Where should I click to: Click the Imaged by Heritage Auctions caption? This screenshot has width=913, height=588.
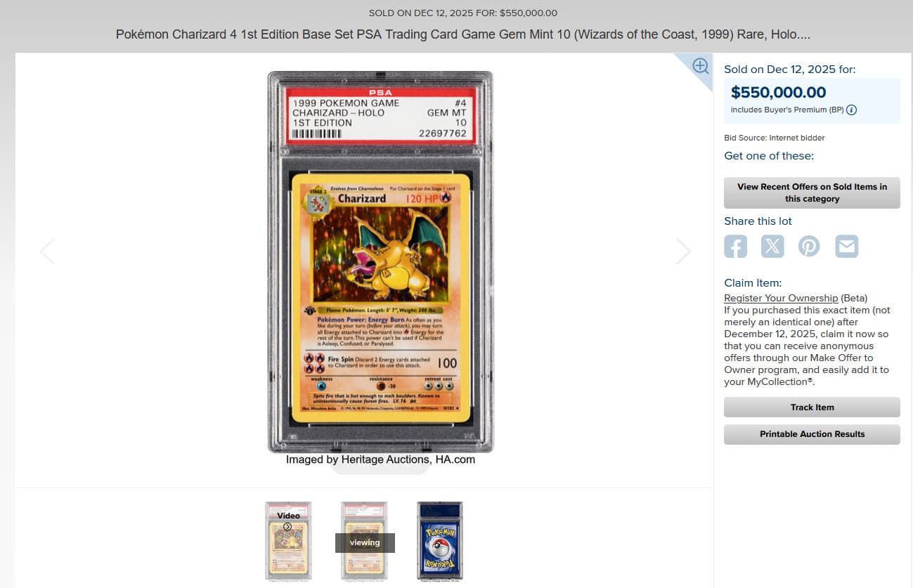[380, 459]
